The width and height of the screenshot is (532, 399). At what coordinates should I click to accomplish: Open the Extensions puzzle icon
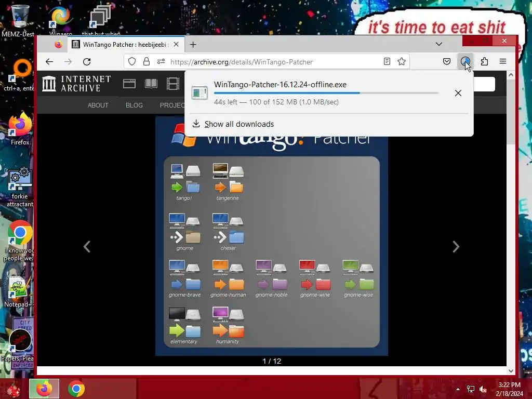(x=484, y=62)
